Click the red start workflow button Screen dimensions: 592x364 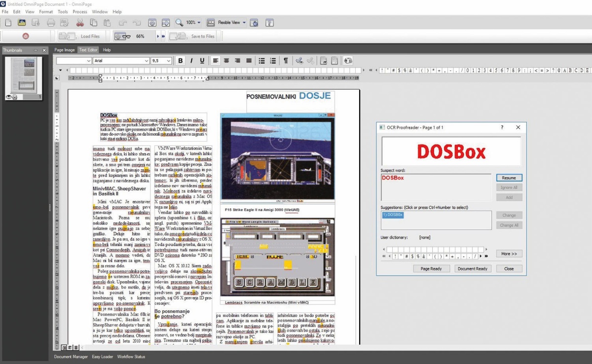point(26,36)
